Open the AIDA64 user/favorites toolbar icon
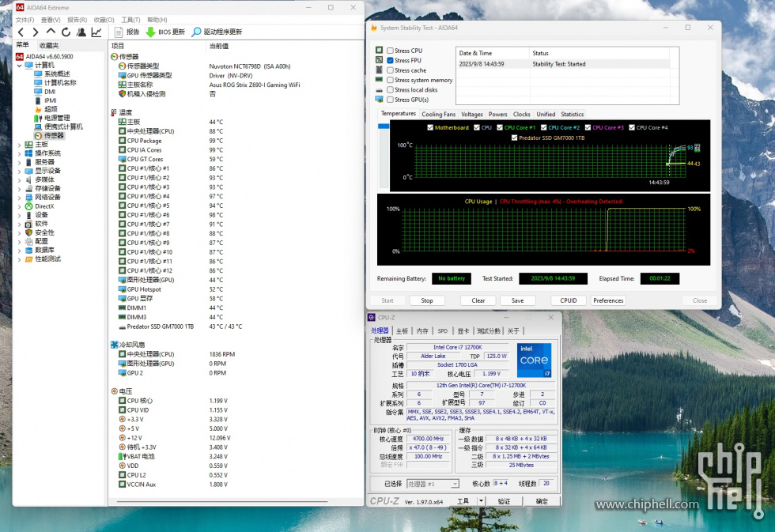This screenshot has width=775, height=532. pos(81,32)
